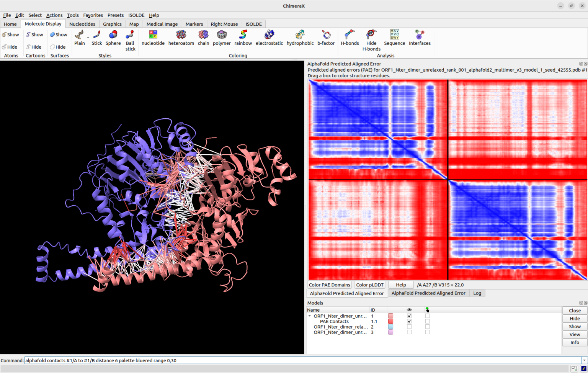Click the Hide atoms icon button
This screenshot has width=588, height=373.
click(x=10, y=47)
